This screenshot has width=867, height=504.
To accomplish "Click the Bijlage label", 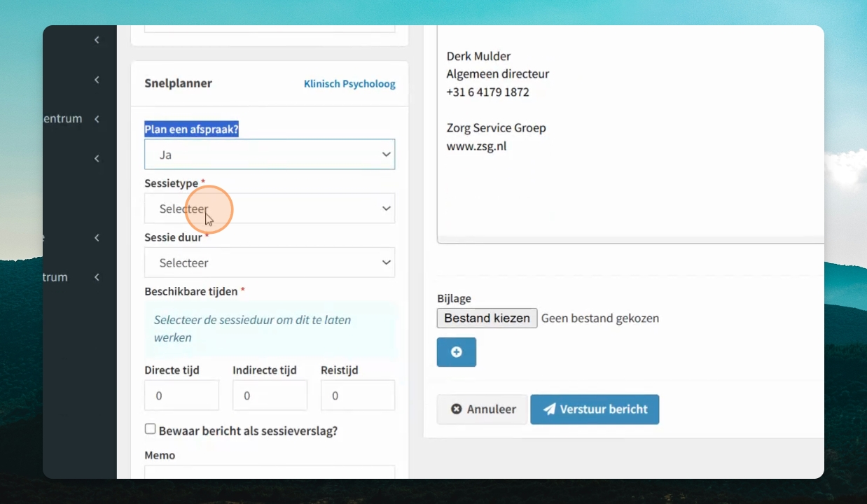I will pyautogui.click(x=454, y=299).
